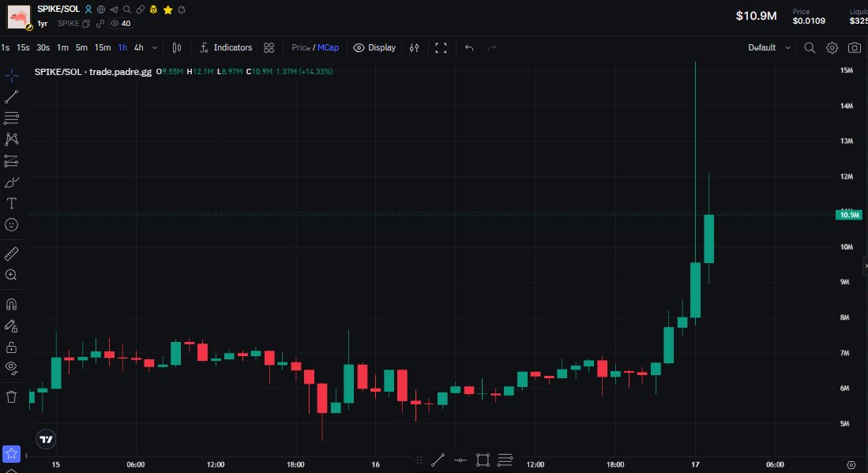Open chart settings gear

(x=832, y=48)
